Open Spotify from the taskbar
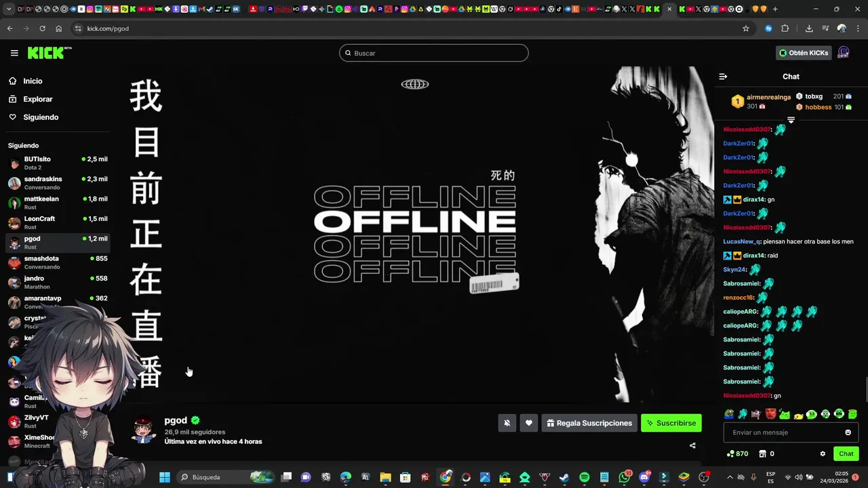Screen dimensions: 868x488 585,477
